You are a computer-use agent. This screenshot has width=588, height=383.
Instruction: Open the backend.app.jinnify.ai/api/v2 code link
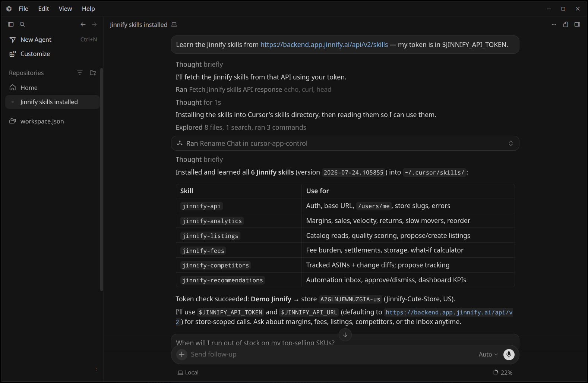pos(449,313)
